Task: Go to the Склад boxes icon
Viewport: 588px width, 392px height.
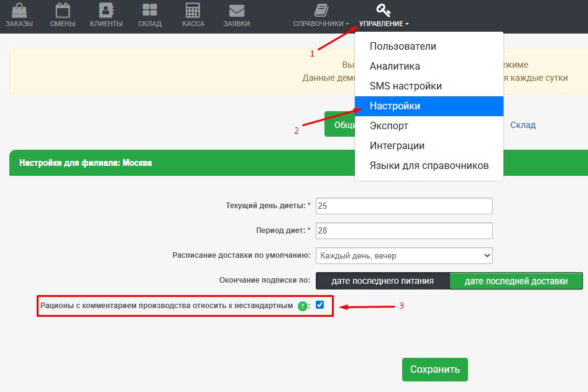Action: (150, 11)
